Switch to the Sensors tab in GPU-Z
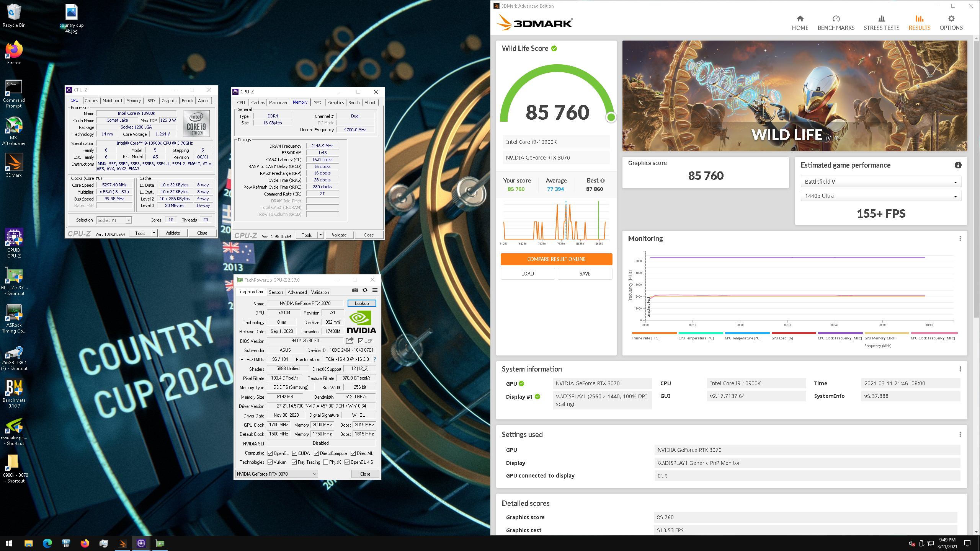980x551 pixels. [x=276, y=292]
